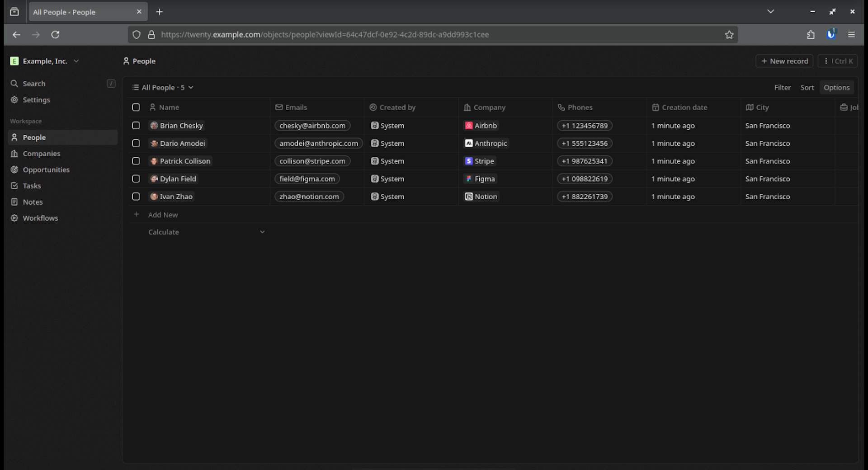Expand the Example, Inc. workspace dropdown
Screen dimensions: 868x470
(x=76, y=61)
